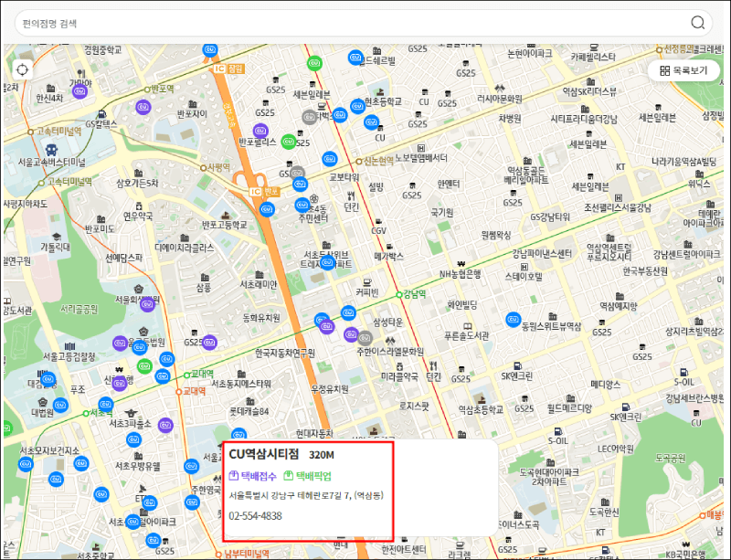Click the 조선팰리스서울강남 hotel label
The width and height of the screenshot is (731, 560).
[618, 207]
